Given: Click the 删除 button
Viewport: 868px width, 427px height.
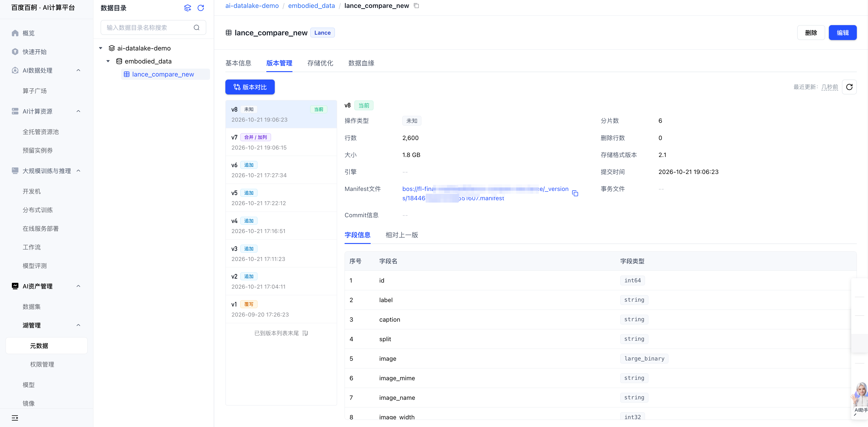Looking at the screenshot, I should 811,33.
